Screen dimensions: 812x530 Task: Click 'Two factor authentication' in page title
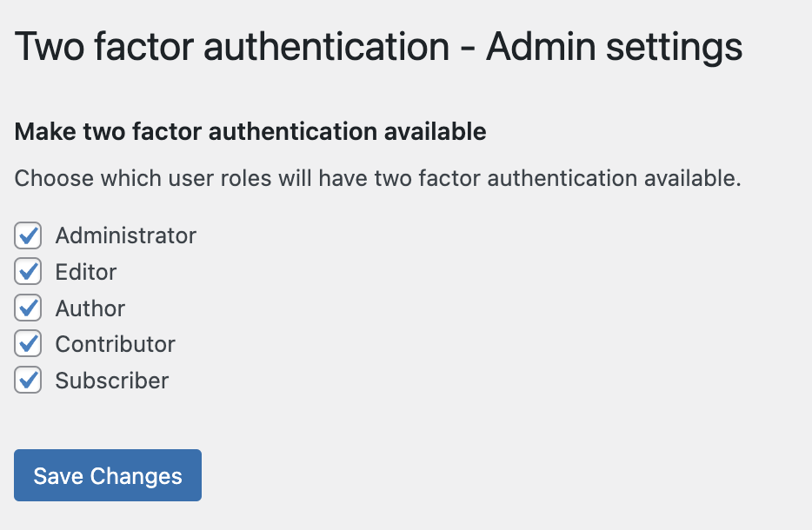tap(232, 47)
